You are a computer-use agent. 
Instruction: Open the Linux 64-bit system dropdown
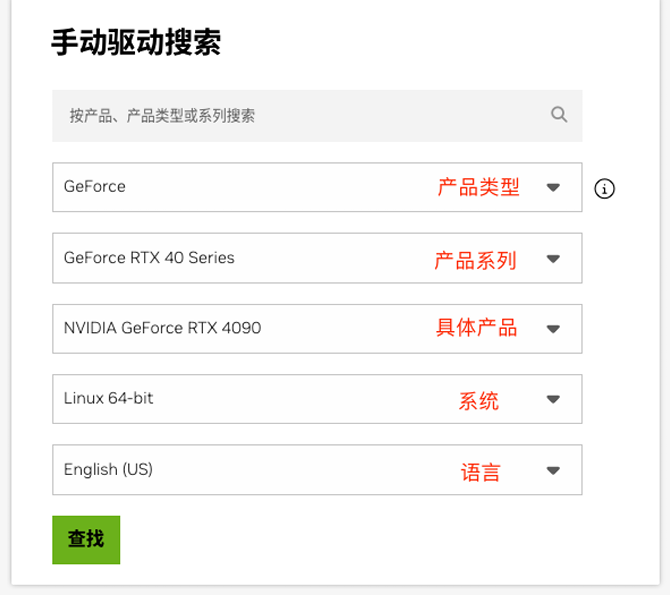(x=317, y=399)
